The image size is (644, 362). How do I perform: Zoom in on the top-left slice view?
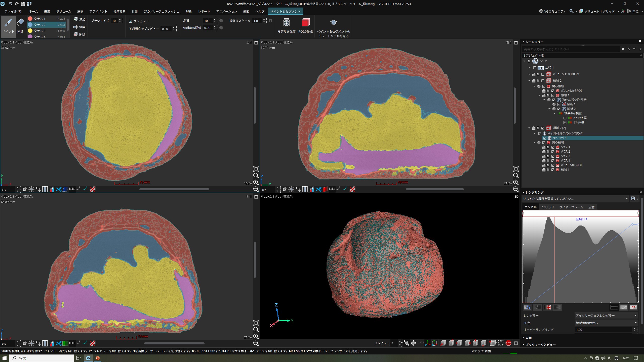click(256, 182)
